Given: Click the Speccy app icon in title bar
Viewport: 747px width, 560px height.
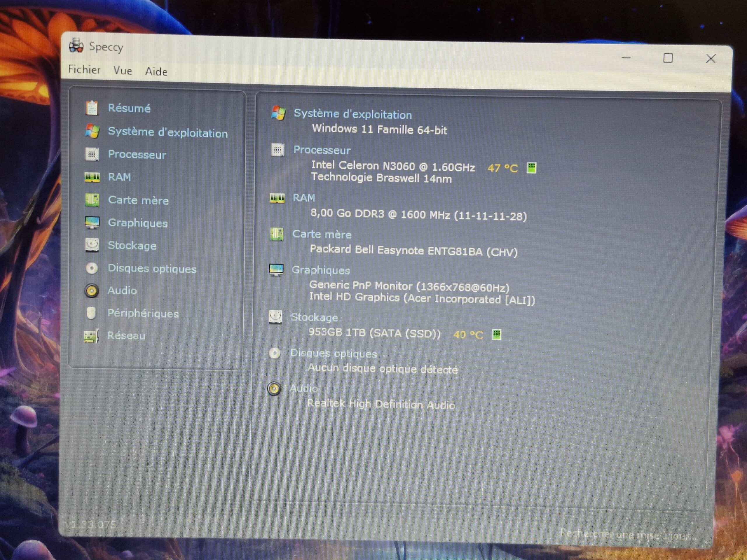Looking at the screenshot, I should (x=76, y=45).
